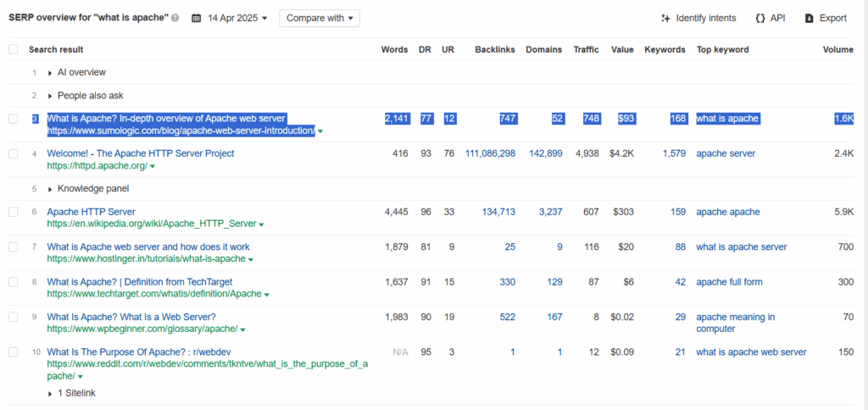Click the Traffic column header
Image resolution: width=868 pixels, height=410 pixels.
click(x=586, y=49)
